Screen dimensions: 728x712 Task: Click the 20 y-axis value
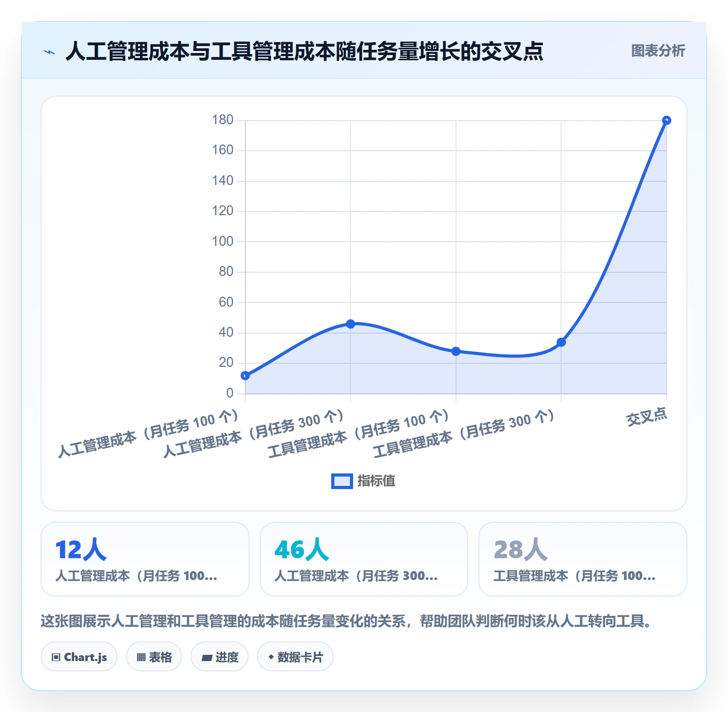226,362
